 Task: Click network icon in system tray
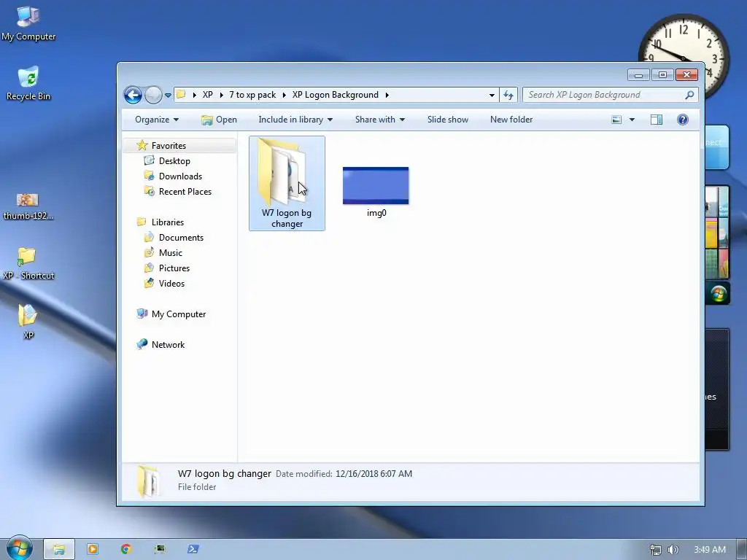656,550
